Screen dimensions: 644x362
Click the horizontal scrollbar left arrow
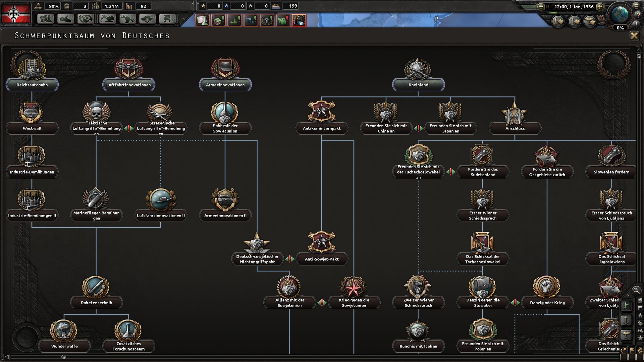click(x=6, y=357)
